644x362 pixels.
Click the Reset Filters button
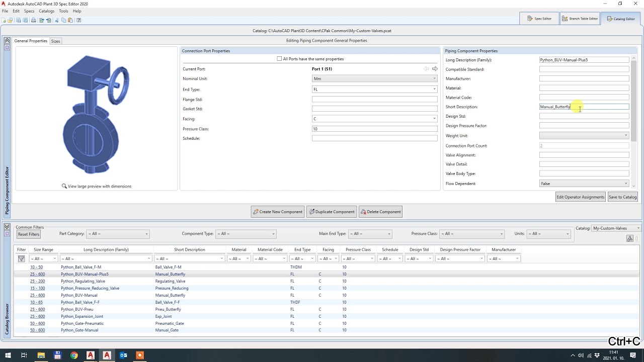tap(29, 234)
